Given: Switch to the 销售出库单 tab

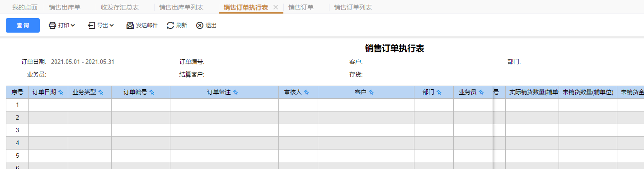Looking at the screenshot, I should click(x=64, y=7).
